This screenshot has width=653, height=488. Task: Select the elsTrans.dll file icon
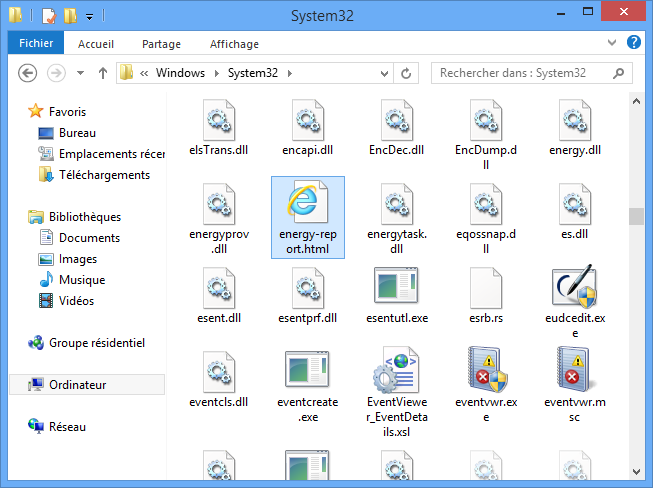[x=219, y=120]
